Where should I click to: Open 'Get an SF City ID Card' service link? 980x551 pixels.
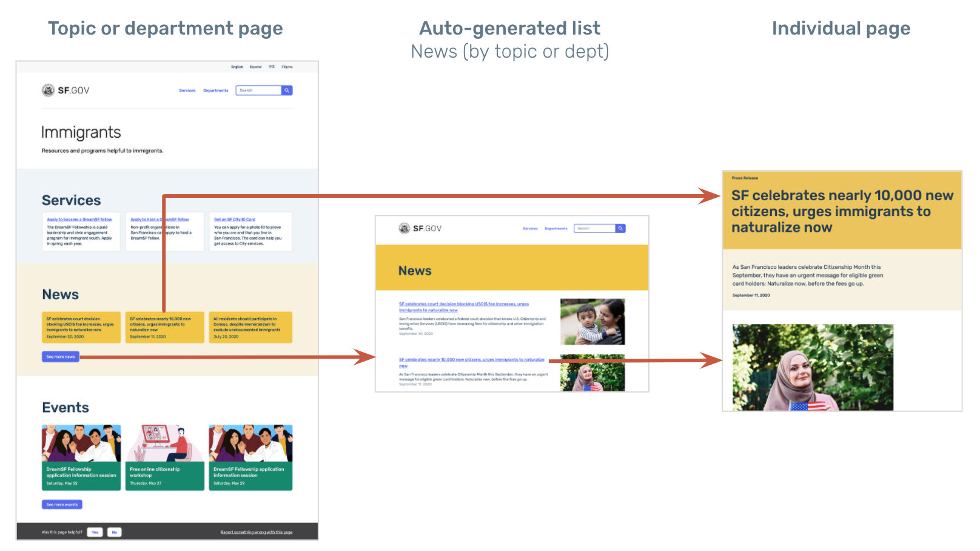(235, 220)
